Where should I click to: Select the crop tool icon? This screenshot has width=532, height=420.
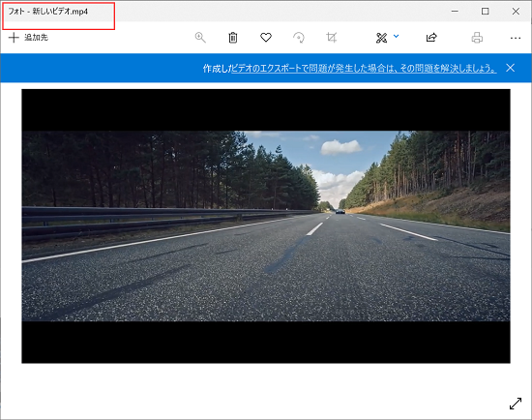click(x=332, y=38)
